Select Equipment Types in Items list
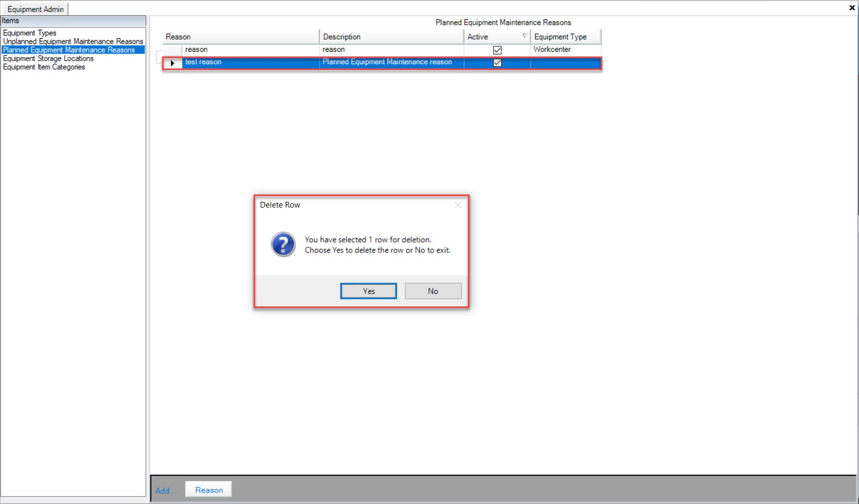The height and width of the screenshot is (504, 859). (x=30, y=33)
